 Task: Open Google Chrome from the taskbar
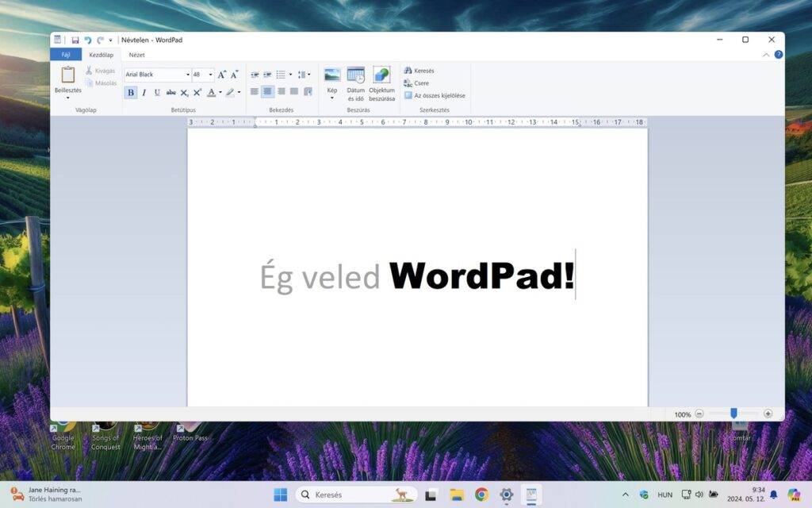(x=481, y=495)
